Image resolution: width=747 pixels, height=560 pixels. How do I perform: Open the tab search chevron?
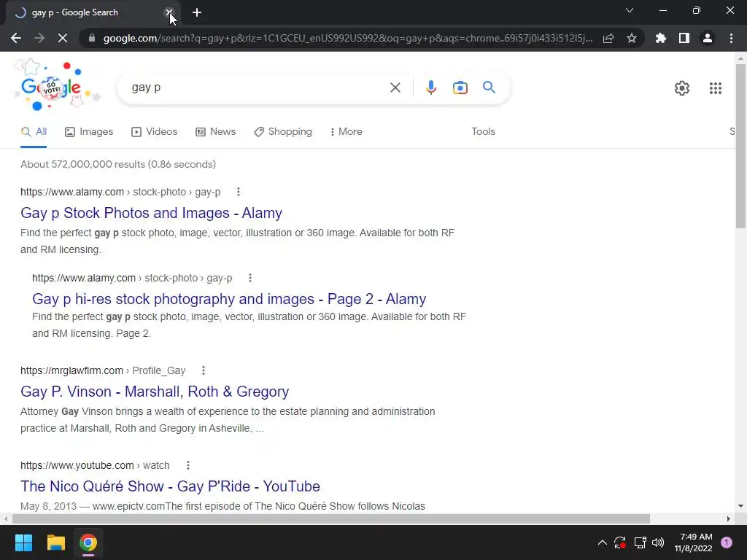[630, 10]
